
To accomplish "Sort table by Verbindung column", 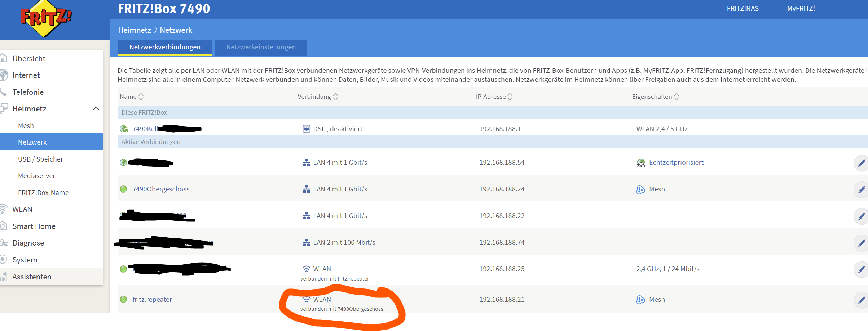I will (318, 97).
